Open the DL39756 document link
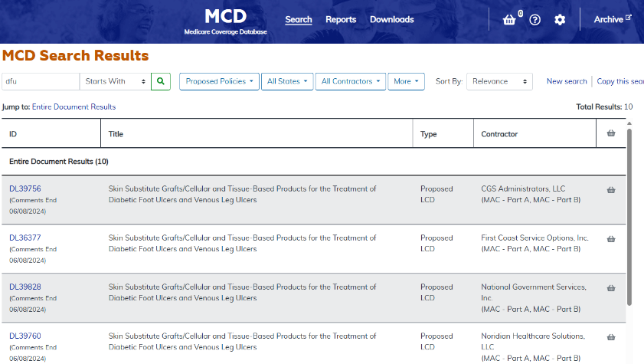The image size is (644, 364). (x=25, y=189)
